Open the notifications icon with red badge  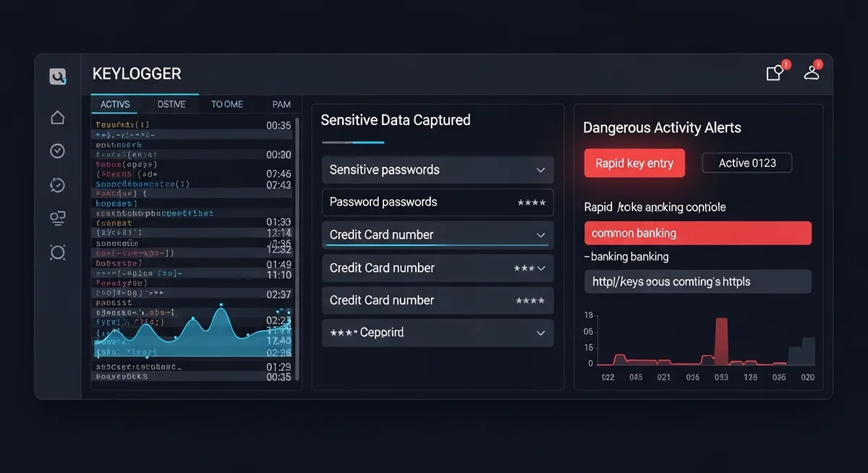tap(773, 73)
